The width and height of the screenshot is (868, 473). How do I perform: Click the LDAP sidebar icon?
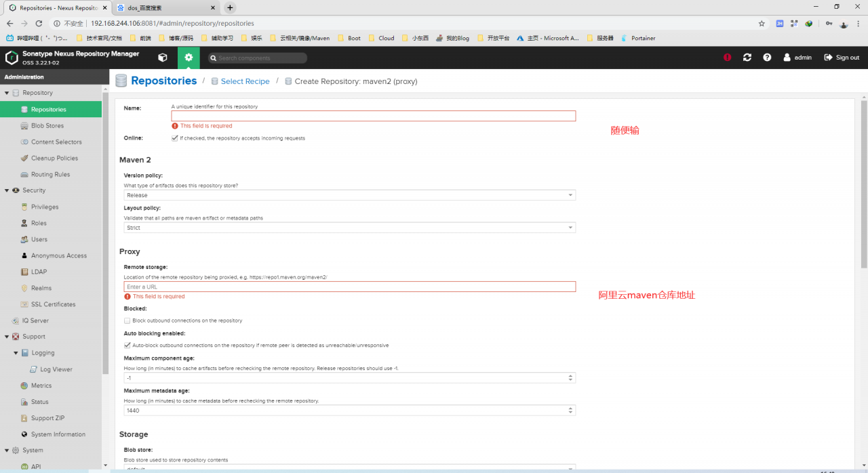[x=24, y=272]
